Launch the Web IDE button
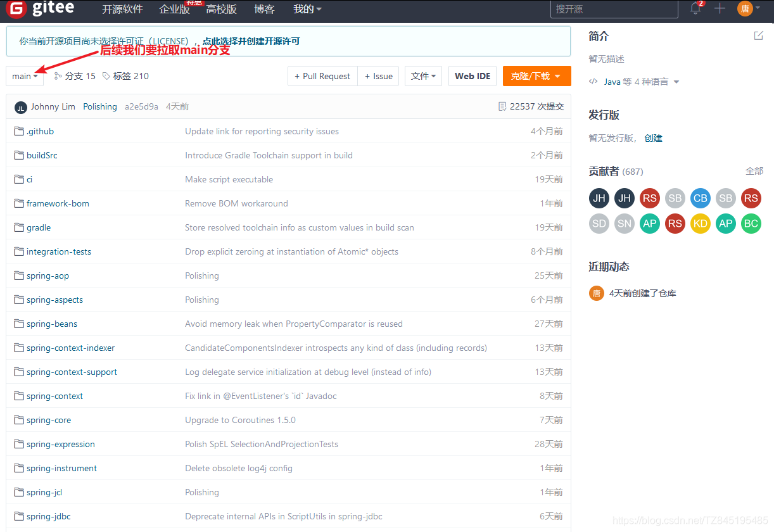This screenshot has width=774, height=532. (x=473, y=76)
